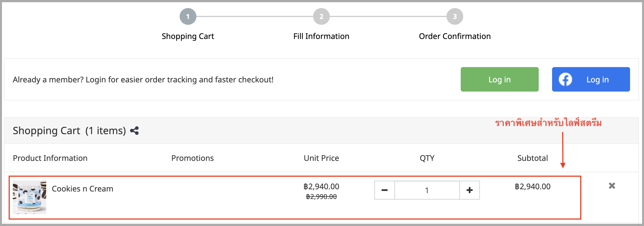644x226 pixels.
Task: Remove Cookies n Cream from cart
Action: (612, 186)
